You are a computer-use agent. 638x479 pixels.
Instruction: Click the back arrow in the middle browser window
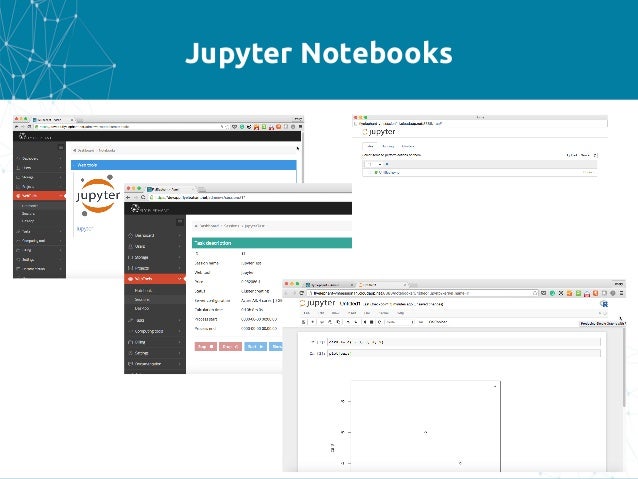click(128, 197)
